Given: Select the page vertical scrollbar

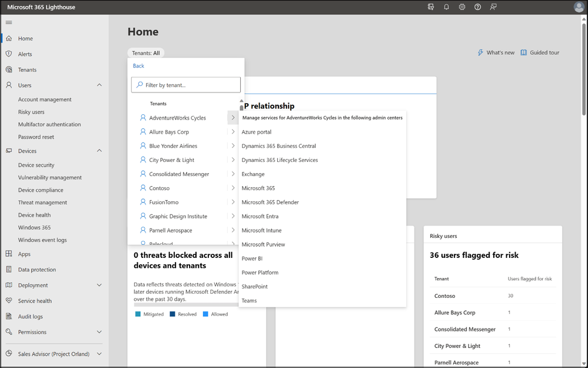Looking at the screenshot, I should (584, 69).
